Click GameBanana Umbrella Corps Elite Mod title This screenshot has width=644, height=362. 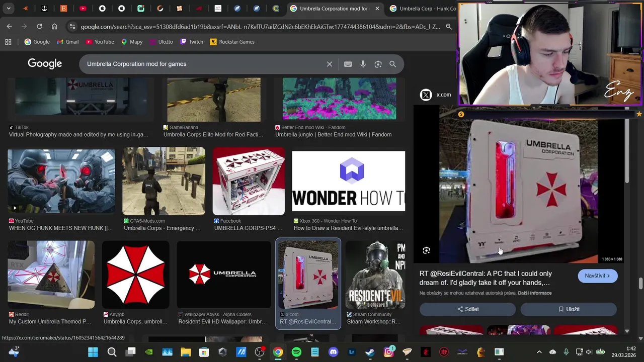pyautogui.click(x=213, y=135)
